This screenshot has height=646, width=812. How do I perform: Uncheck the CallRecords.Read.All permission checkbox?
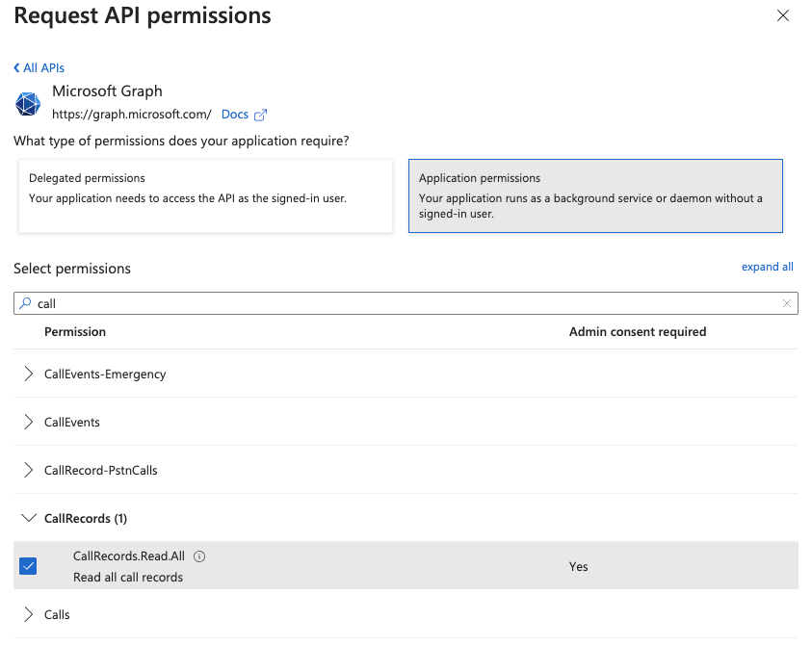pyautogui.click(x=28, y=566)
